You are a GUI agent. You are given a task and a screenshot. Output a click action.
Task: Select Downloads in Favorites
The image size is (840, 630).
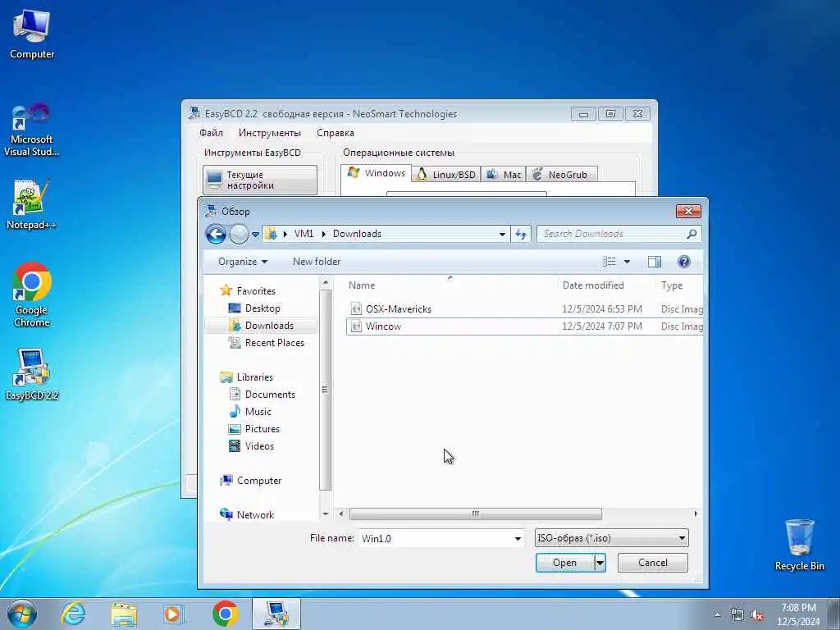point(262,325)
